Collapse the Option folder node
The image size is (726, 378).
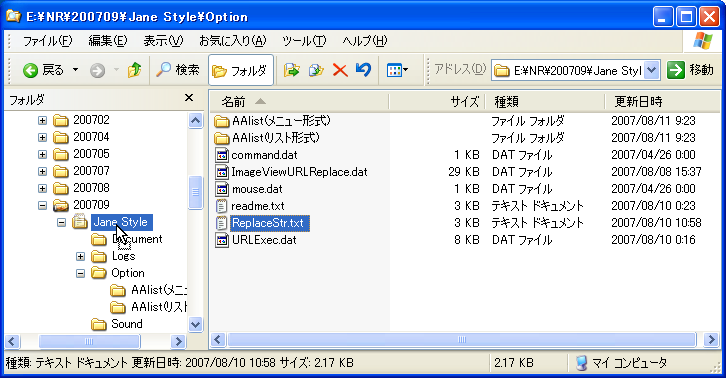pyautogui.click(x=80, y=273)
